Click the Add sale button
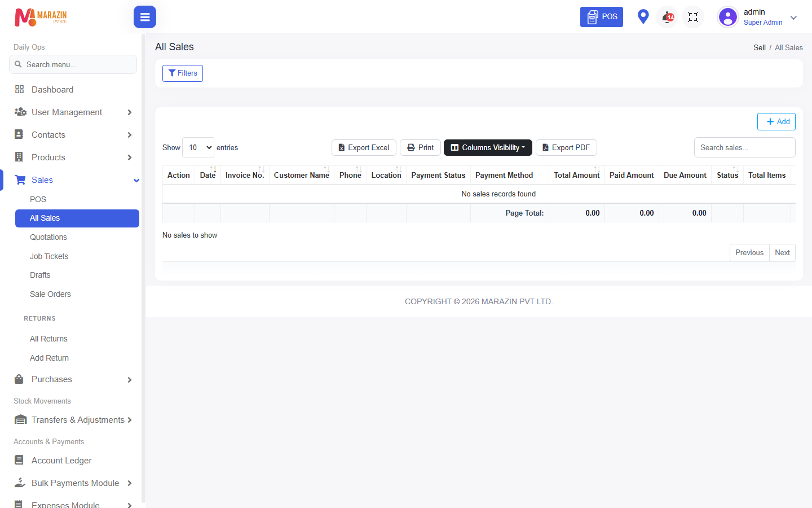 [776, 121]
